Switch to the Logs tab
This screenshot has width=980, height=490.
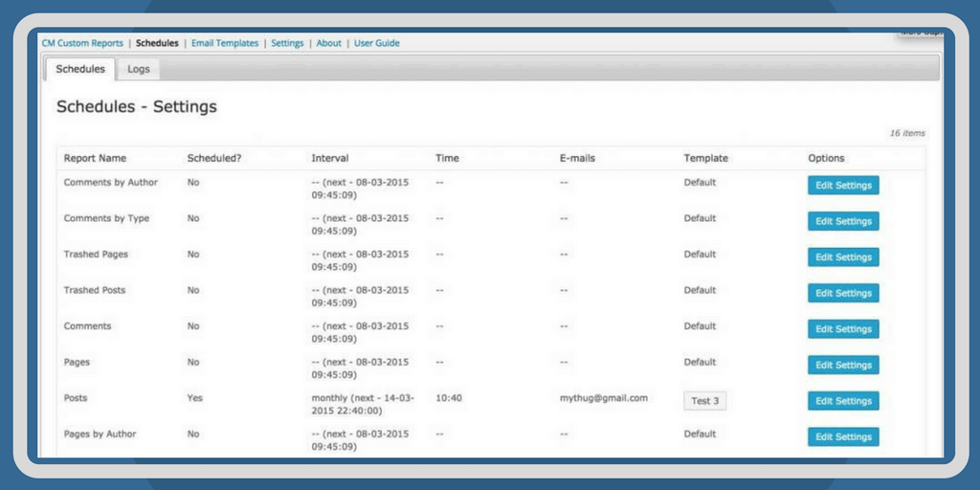[139, 69]
